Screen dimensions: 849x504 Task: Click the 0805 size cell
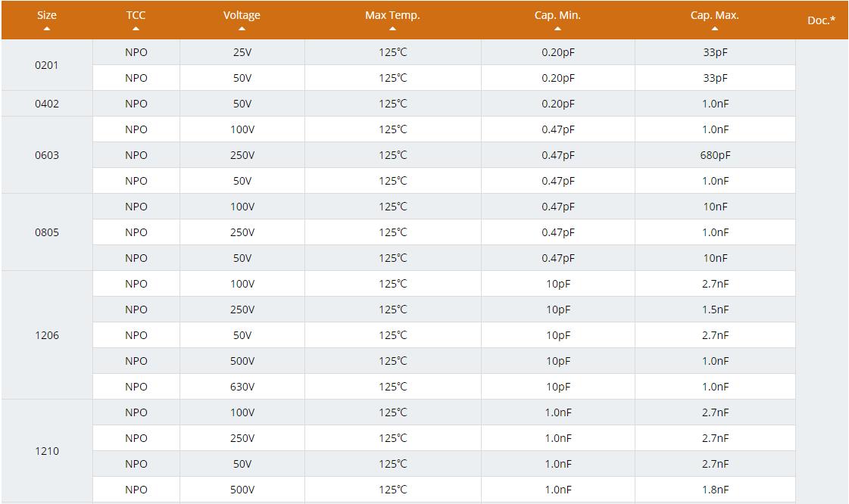click(47, 232)
